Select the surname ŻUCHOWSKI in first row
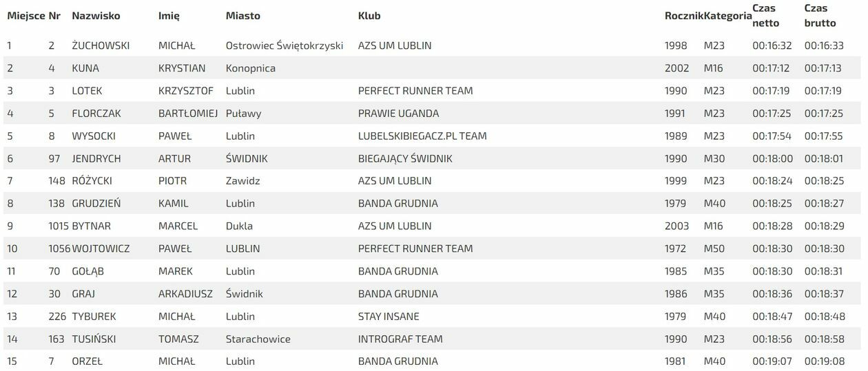868x371 pixels. pyautogui.click(x=101, y=45)
